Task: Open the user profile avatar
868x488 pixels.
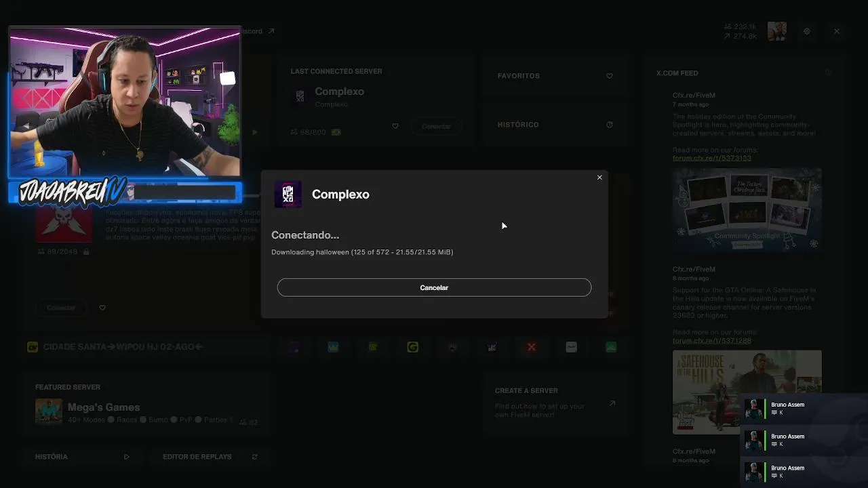Action: [777, 31]
